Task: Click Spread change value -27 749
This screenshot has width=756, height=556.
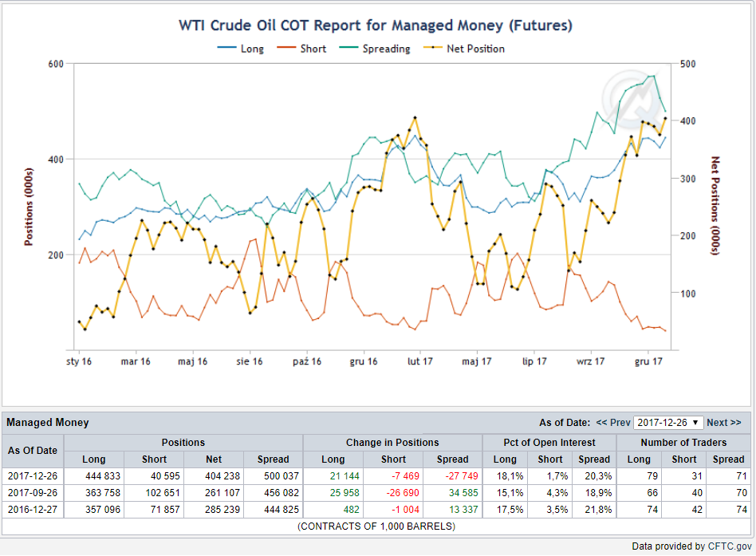Action: point(462,476)
